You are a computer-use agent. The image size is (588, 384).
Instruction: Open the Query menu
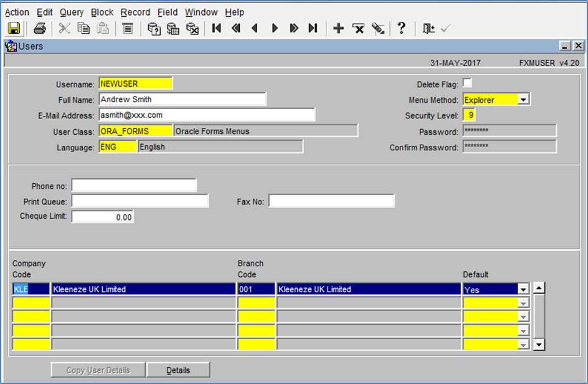[72, 12]
